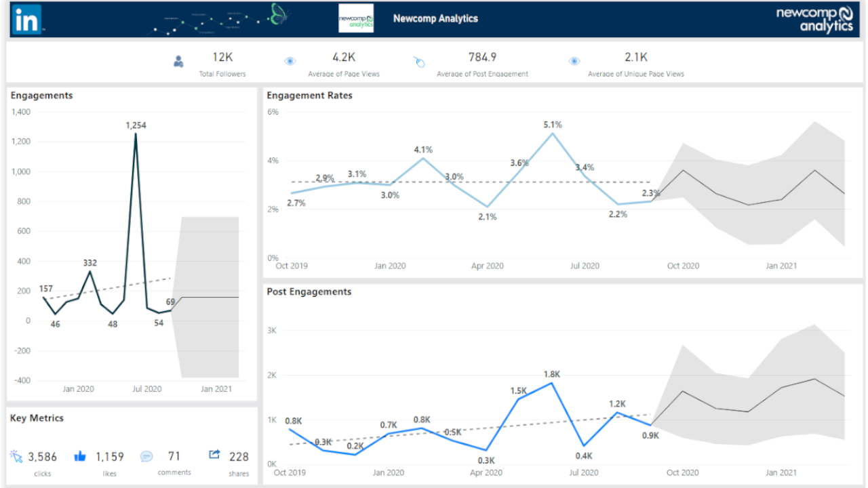Click the Engagement Rates chart title

(x=310, y=96)
